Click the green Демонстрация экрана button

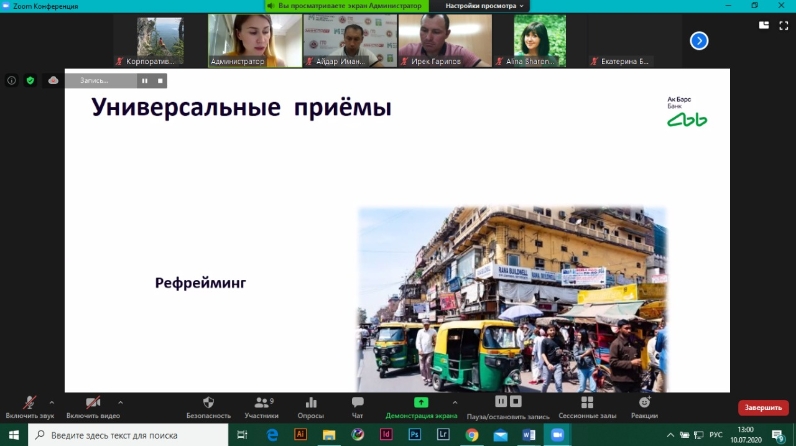tap(421, 403)
